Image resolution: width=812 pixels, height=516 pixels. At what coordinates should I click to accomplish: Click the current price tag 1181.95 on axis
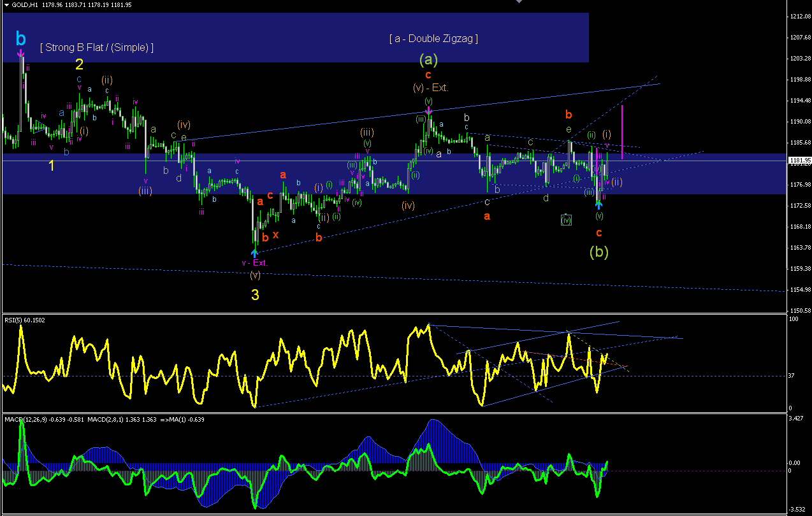point(799,161)
